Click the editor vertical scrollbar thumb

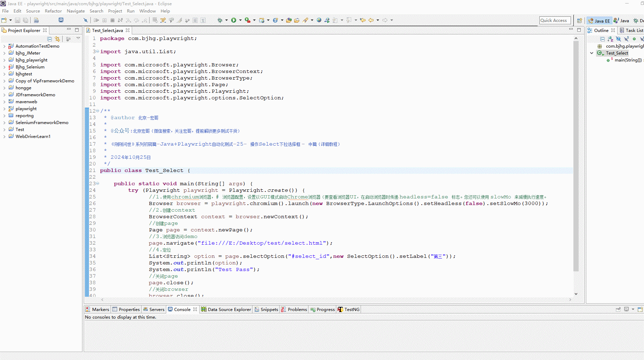pos(576,156)
